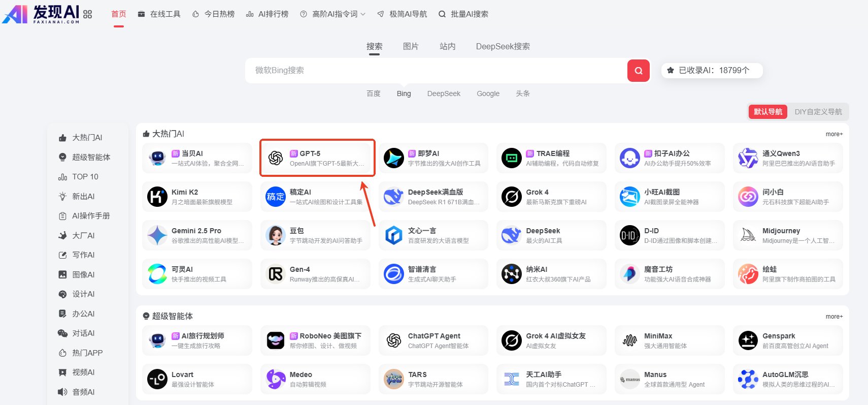Open 极简AI导航 nav item
Screen dimensions: 868x405
click(x=402, y=14)
